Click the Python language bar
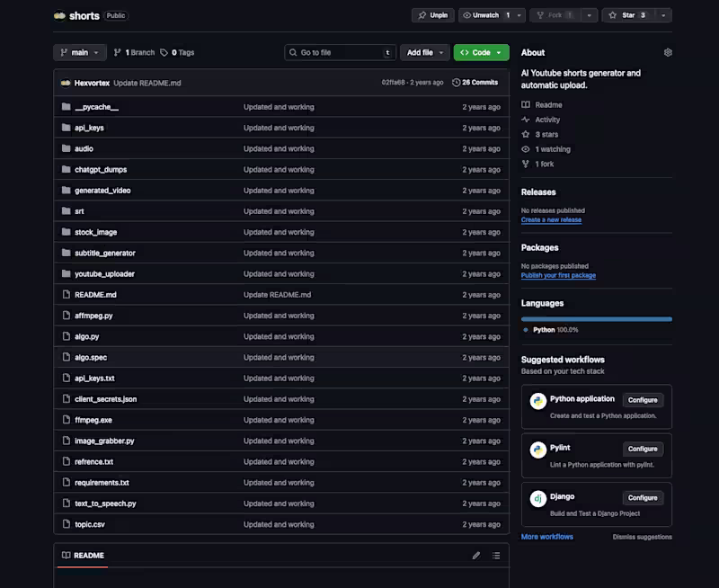 point(596,318)
